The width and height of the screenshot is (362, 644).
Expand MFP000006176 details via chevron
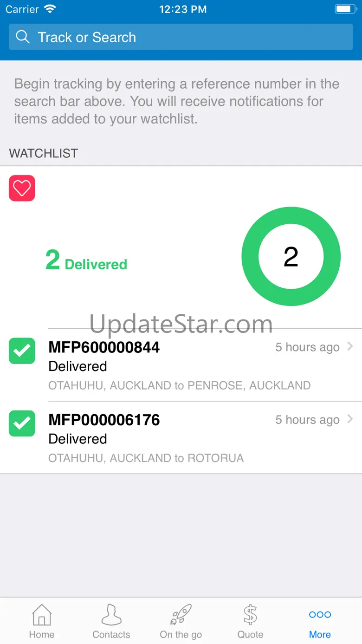coord(350,419)
